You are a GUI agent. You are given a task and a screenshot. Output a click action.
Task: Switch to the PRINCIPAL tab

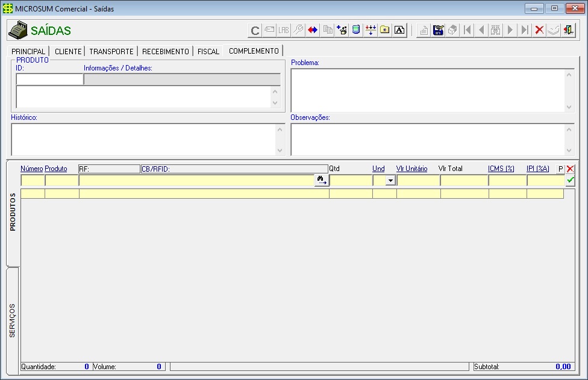coord(28,52)
